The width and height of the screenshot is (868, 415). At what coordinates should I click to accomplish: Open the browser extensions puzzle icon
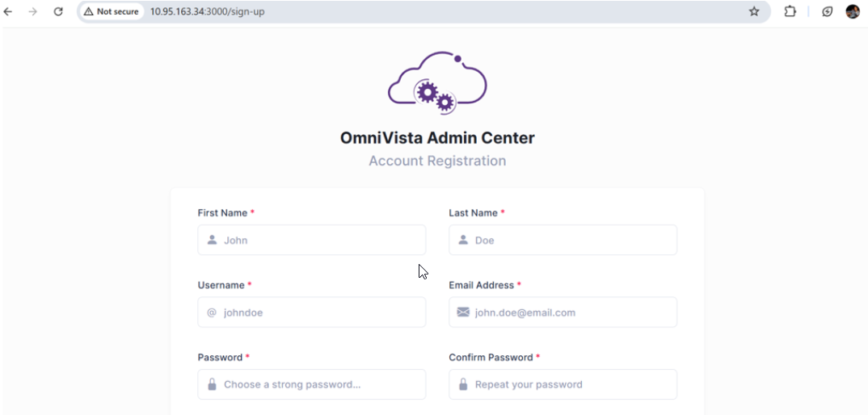coord(790,11)
